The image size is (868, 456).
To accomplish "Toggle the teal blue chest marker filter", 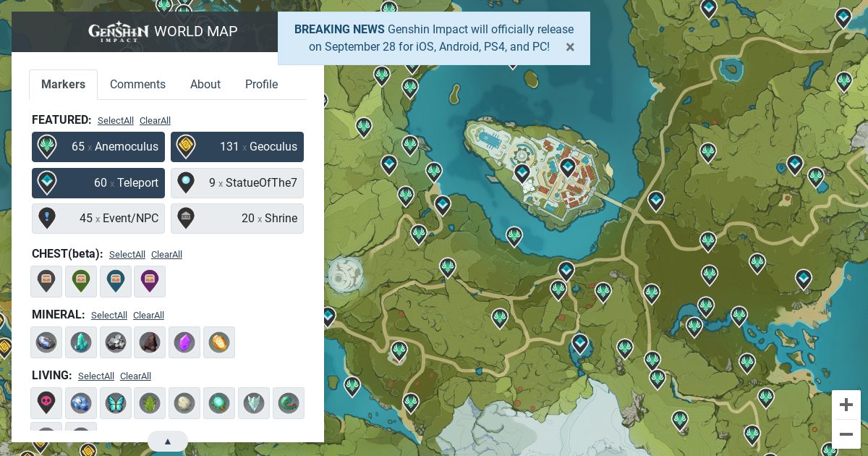I will coord(116,282).
